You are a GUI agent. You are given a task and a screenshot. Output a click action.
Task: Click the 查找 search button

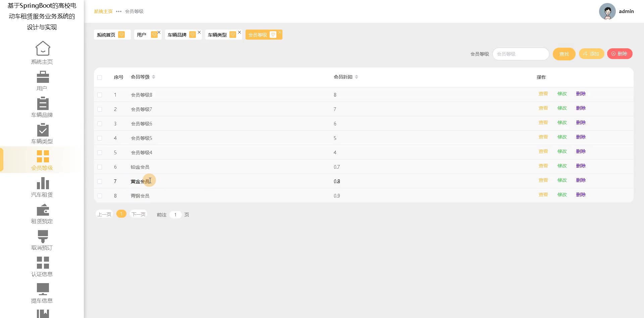coord(564,54)
